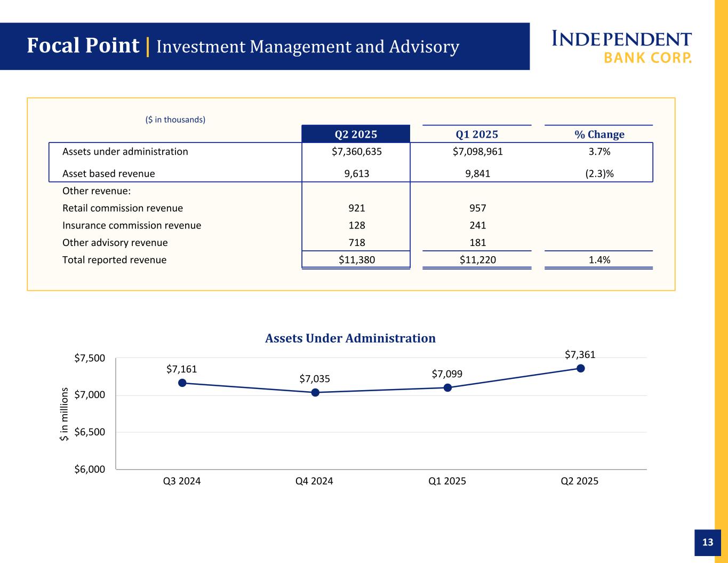The image size is (728, 563).
Task: Select the $11,380 total revenue cell
Action: tap(357, 260)
